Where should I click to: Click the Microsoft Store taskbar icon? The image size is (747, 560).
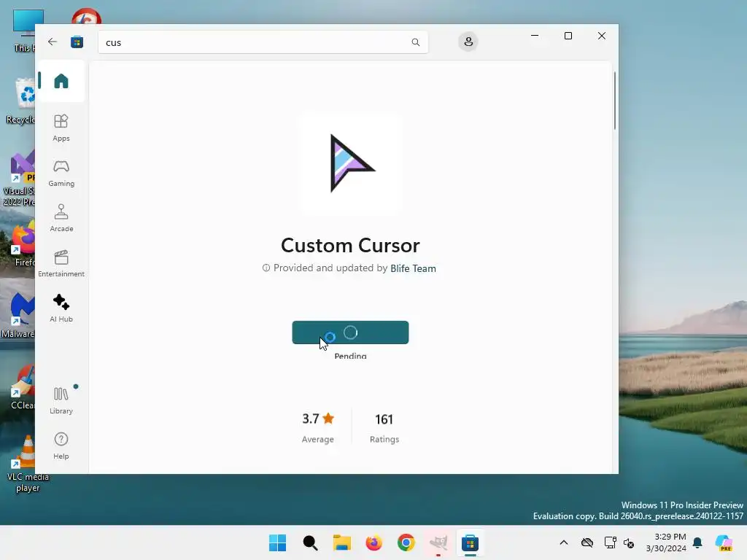(471, 542)
